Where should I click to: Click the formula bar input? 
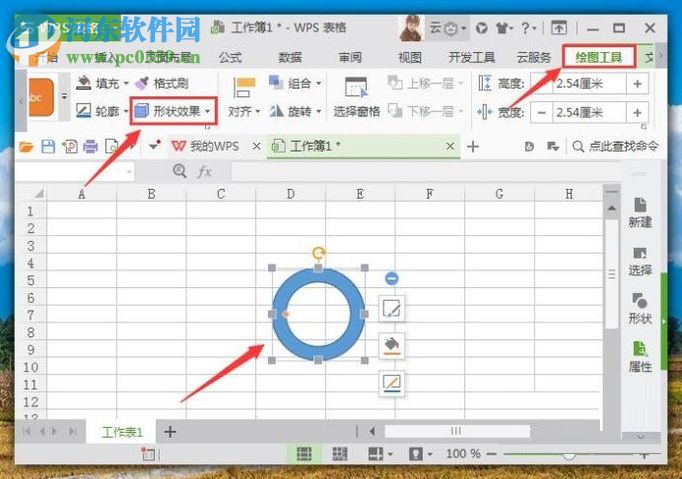[x=426, y=171]
